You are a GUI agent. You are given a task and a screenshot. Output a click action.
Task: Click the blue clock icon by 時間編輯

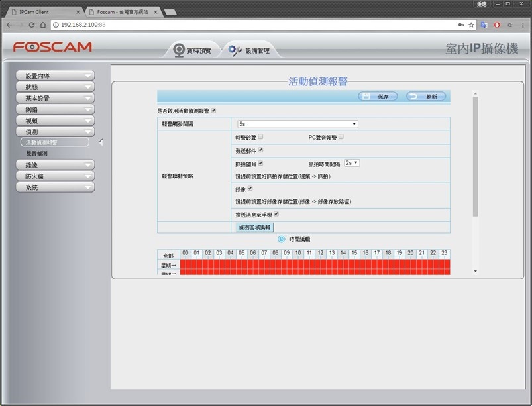point(282,239)
